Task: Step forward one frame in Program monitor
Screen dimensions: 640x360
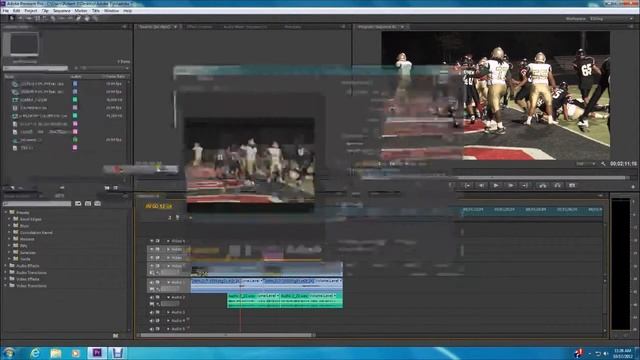Action: point(510,185)
